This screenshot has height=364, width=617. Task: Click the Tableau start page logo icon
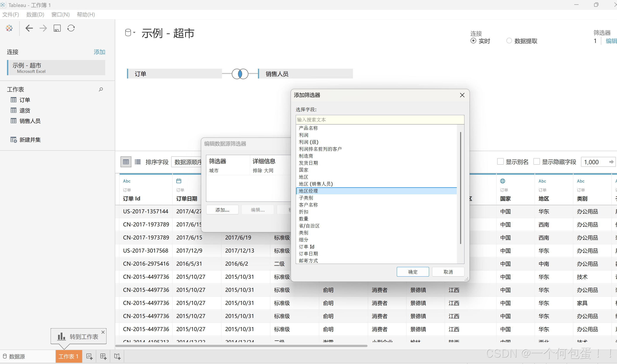[9, 28]
